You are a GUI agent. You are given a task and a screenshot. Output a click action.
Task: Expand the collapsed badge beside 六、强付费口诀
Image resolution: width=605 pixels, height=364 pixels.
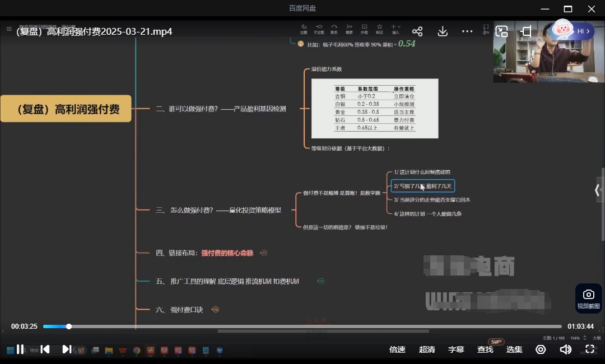pyautogui.click(x=216, y=310)
